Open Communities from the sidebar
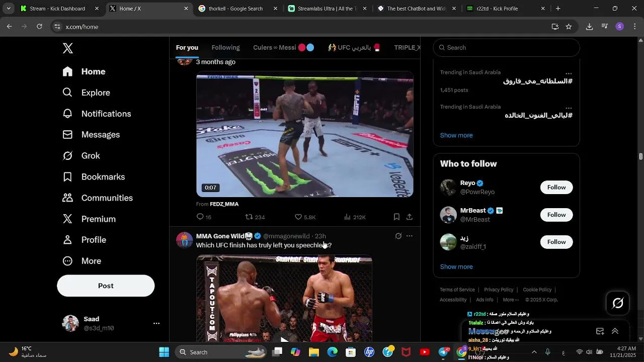This screenshot has width=644, height=362. pyautogui.click(x=98, y=198)
